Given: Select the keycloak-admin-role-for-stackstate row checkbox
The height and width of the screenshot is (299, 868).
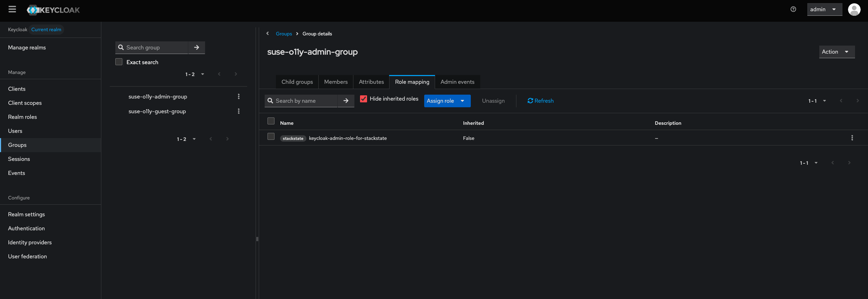Looking at the screenshot, I should point(271,136).
